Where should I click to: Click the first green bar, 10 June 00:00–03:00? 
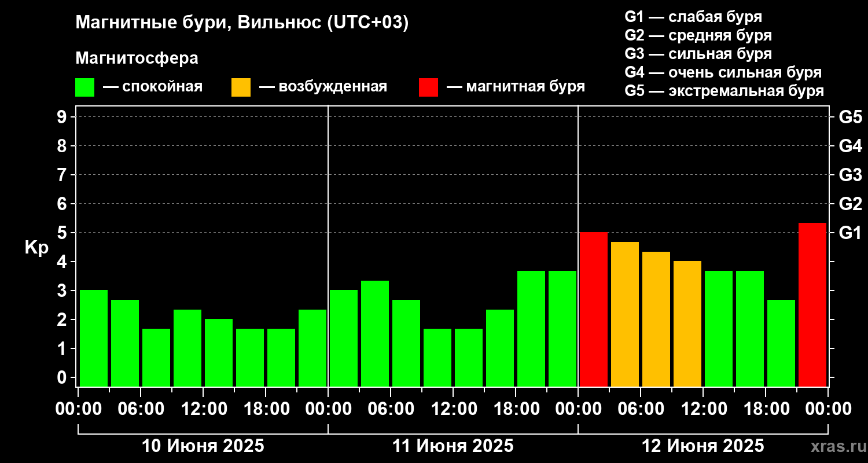click(94, 338)
